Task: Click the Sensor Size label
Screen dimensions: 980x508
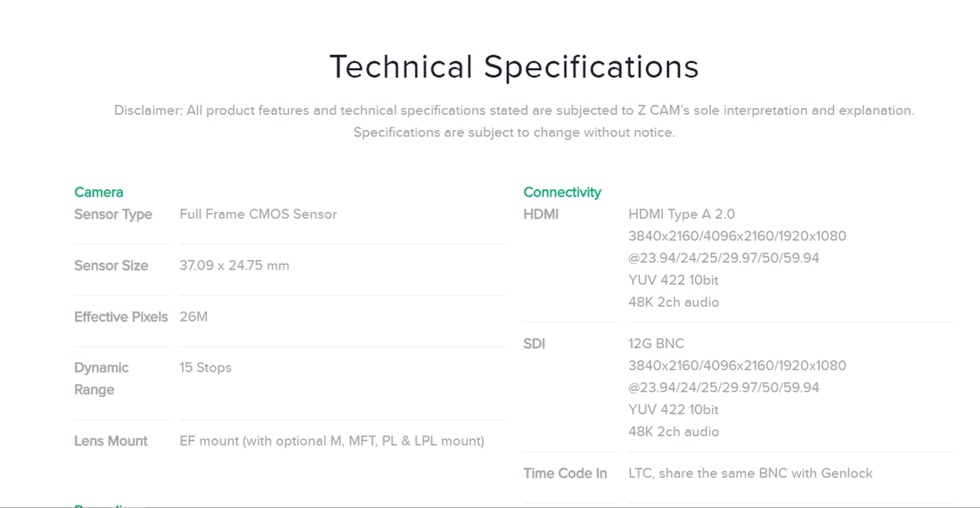Action: click(x=111, y=265)
